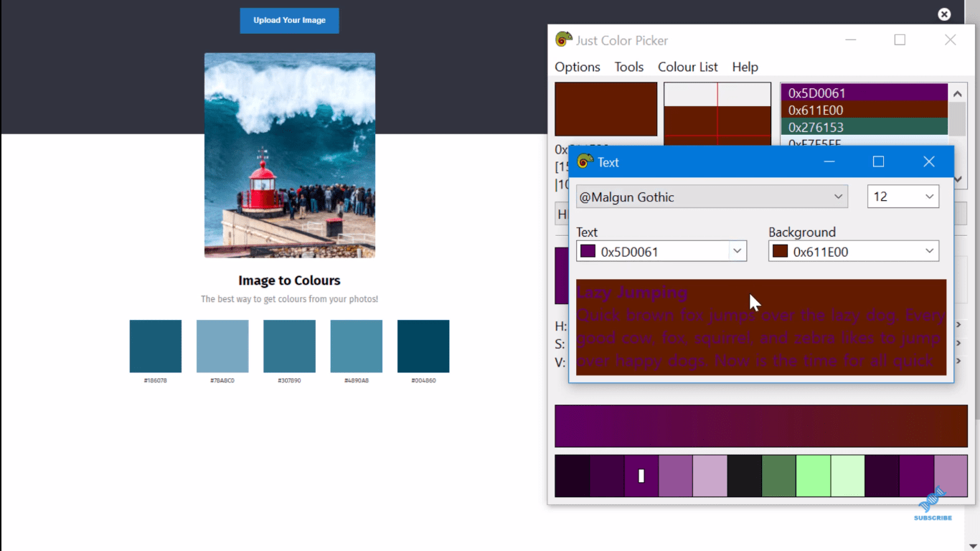Viewport: 980px width, 551px height.
Task: Expand the Text colour 0x5D0061 dropdown arrow
Action: pos(738,251)
